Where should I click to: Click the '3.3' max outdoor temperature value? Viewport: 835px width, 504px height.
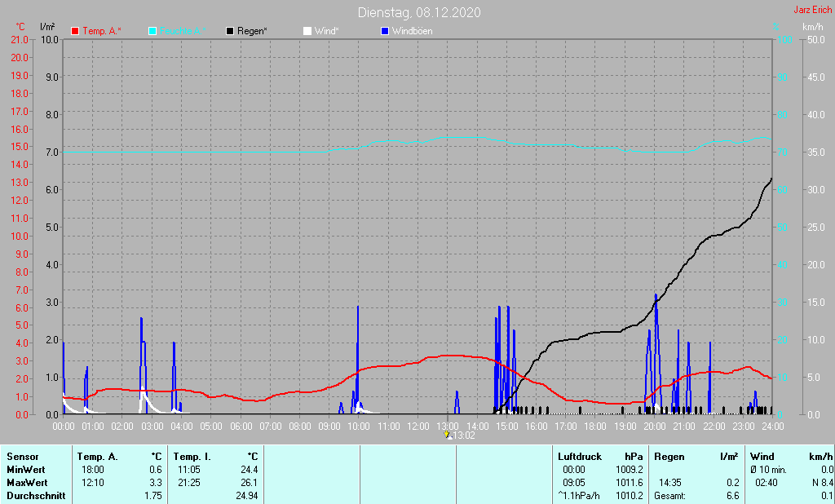click(x=156, y=483)
